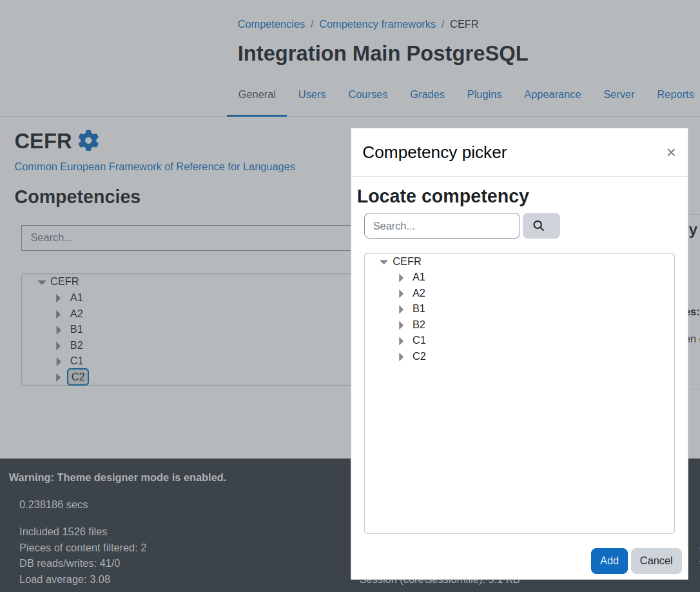Viewport: 700px width, 592px height.
Task: Switch to the Grades tab
Action: [x=427, y=95]
